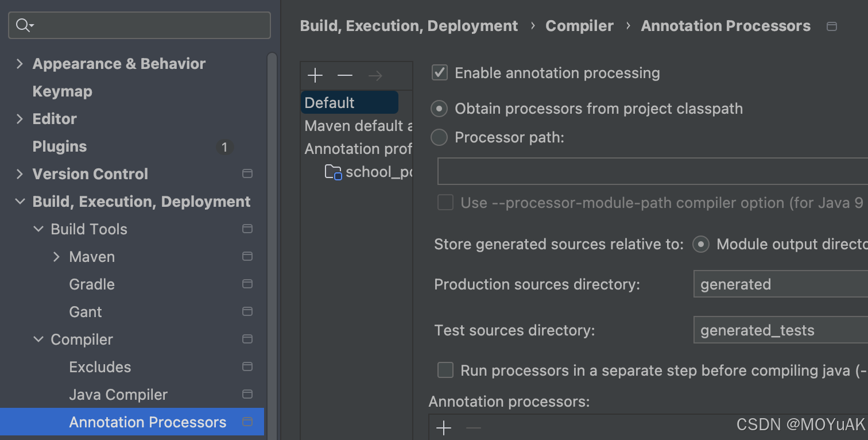Select the Default annotation profile
The image size is (868, 440).
330,103
